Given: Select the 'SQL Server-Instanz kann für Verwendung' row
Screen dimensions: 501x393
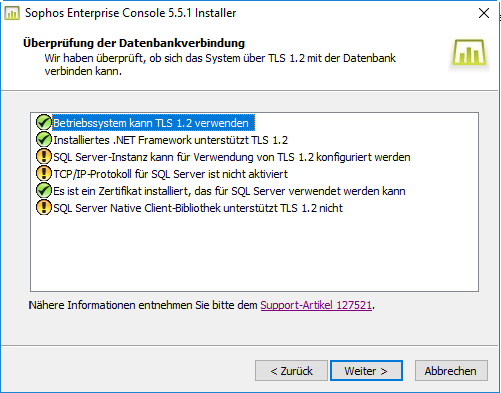Looking at the screenshot, I should point(232,157).
